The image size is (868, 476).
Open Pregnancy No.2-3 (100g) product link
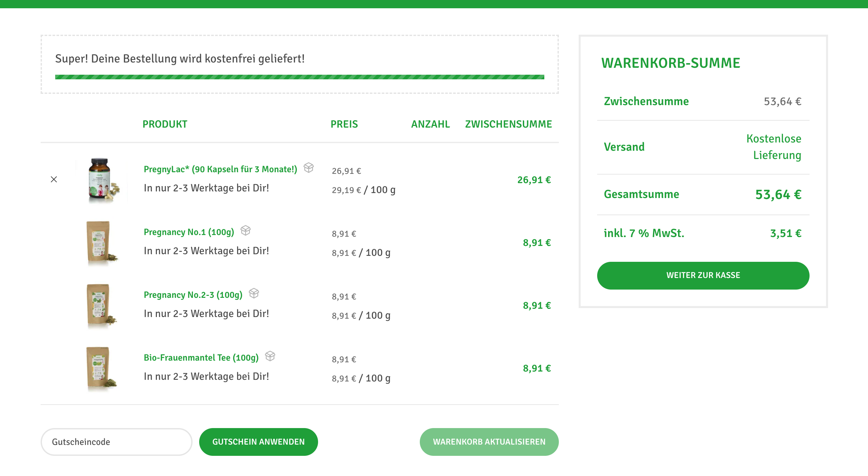pos(193,295)
